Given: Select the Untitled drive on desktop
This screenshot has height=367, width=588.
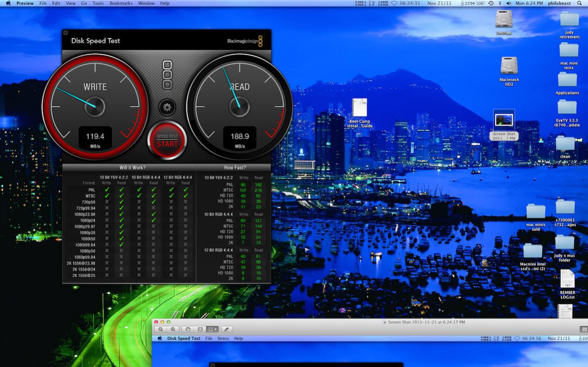Looking at the screenshot, I should point(504,22).
